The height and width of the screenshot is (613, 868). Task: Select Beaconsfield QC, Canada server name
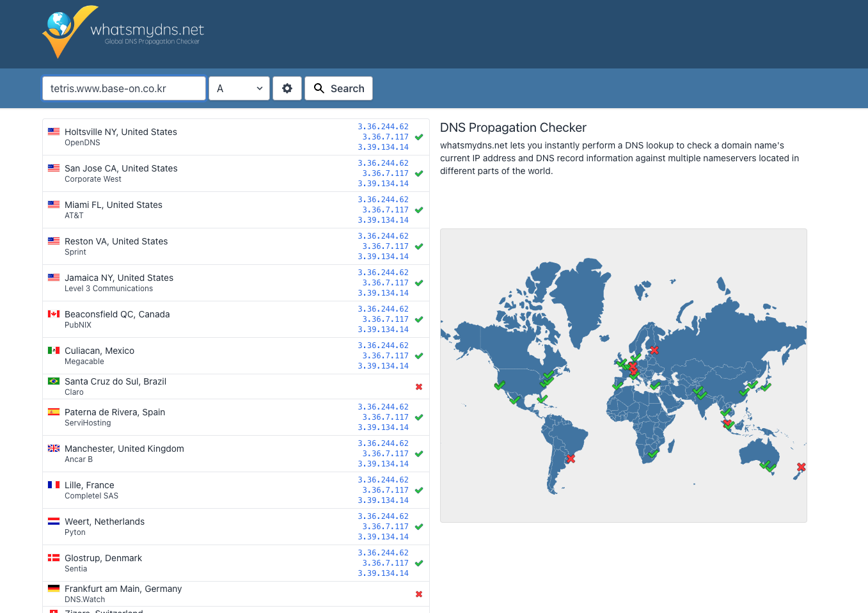(117, 314)
